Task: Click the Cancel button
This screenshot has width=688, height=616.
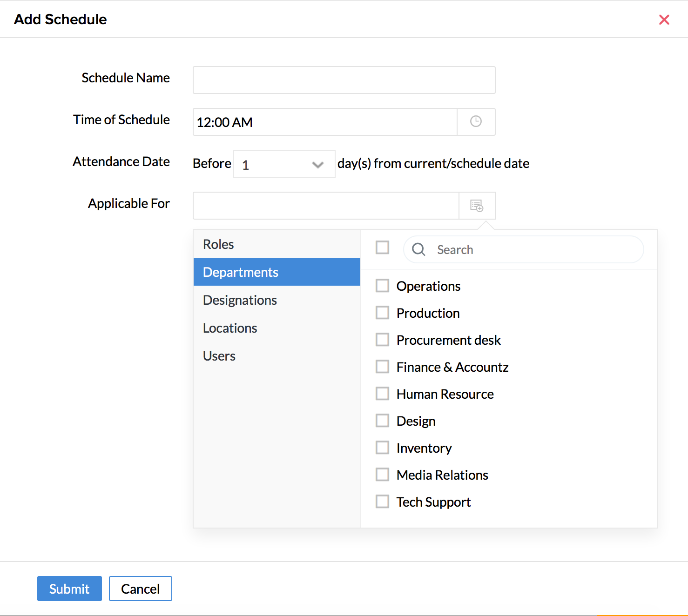Action: (x=140, y=589)
